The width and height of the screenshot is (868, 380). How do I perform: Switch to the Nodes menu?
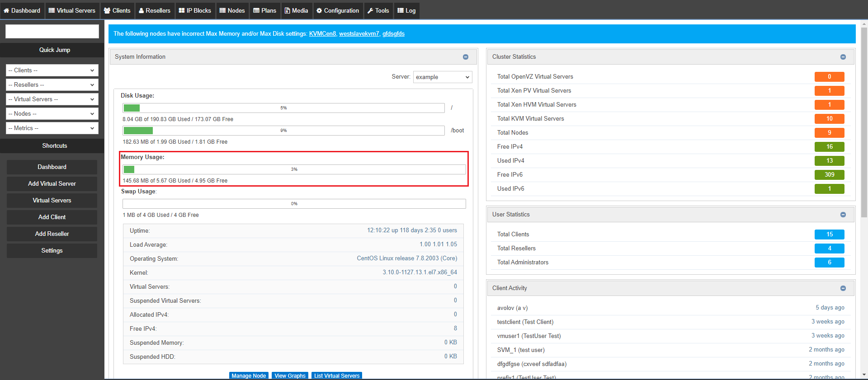(232, 10)
